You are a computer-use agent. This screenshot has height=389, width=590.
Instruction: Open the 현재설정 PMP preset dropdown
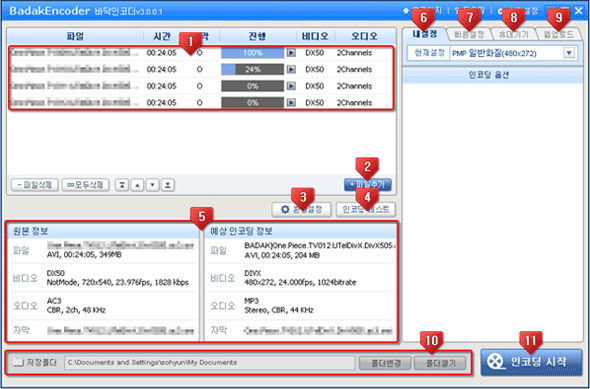569,53
